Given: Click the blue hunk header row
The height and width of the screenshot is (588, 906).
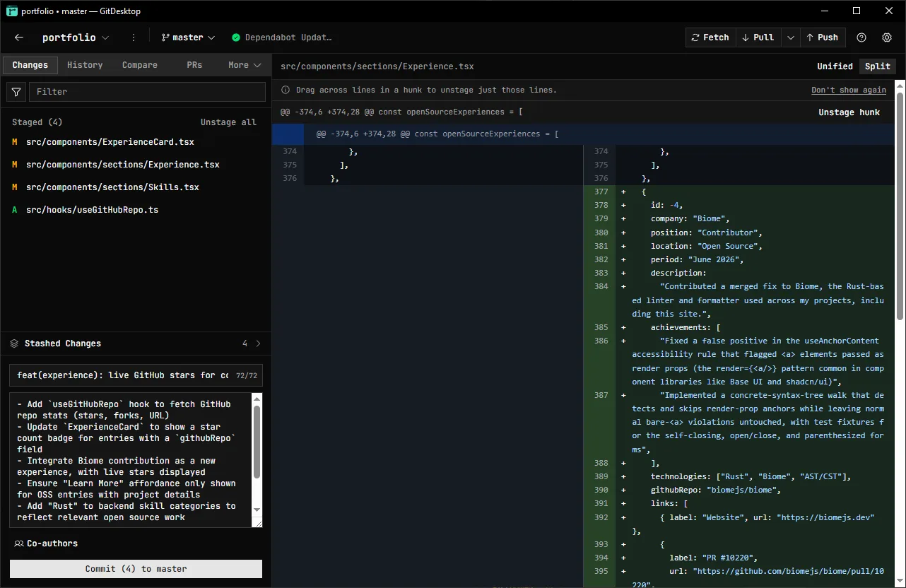Looking at the screenshot, I should (x=583, y=134).
